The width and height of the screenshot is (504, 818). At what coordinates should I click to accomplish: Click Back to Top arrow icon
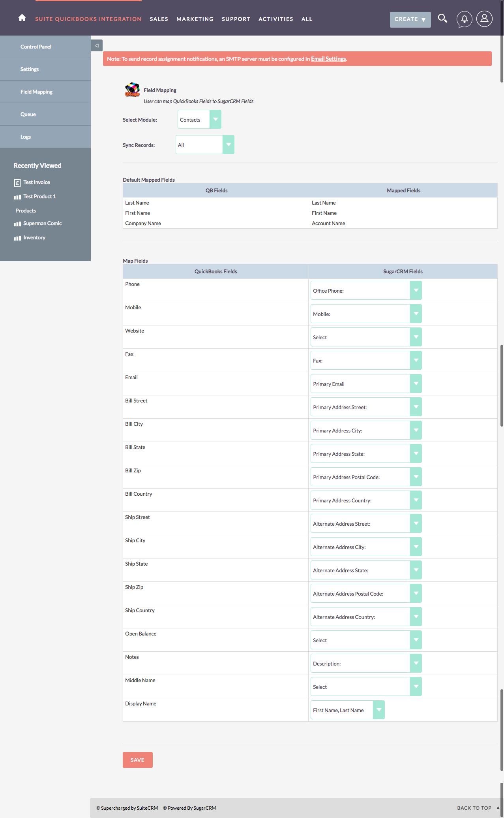coord(498,808)
